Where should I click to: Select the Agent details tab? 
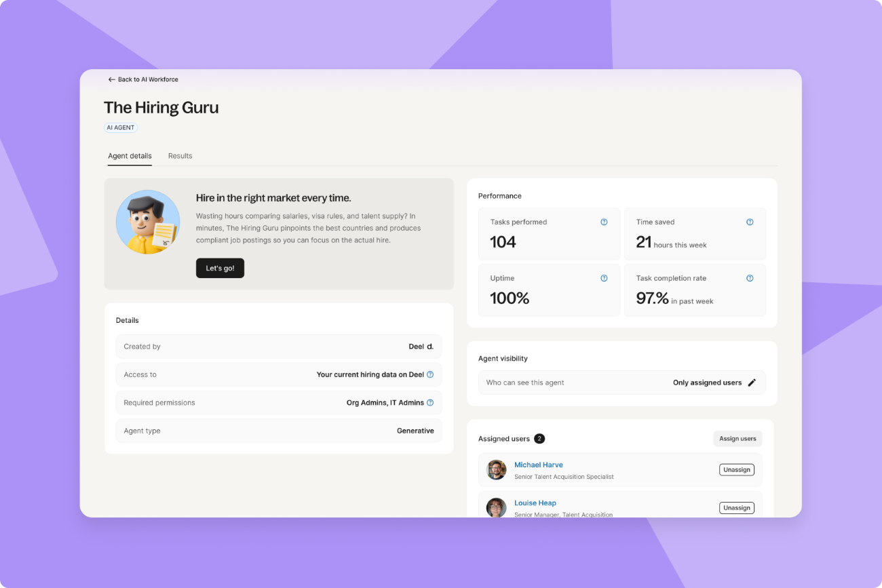(x=130, y=156)
